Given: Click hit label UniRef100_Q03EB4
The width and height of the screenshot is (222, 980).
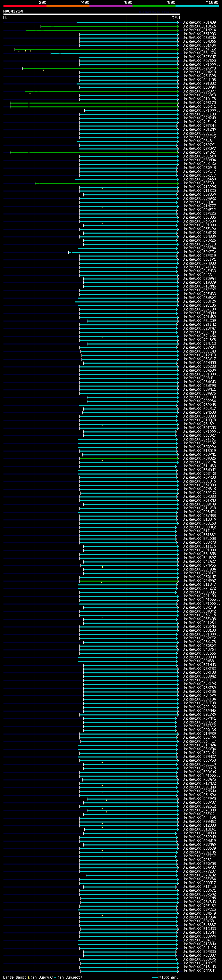Looking at the screenshot, I should coord(199,248).
